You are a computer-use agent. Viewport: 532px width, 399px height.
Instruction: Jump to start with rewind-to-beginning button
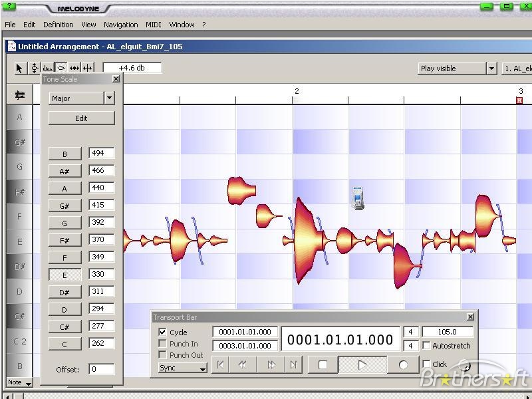tap(220, 364)
